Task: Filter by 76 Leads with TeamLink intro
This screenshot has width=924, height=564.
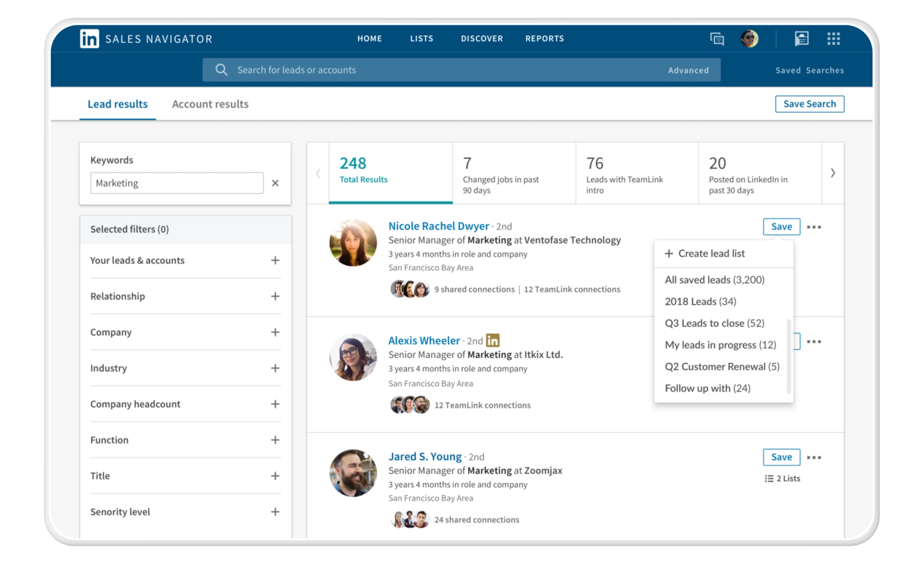Action: click(x=637, y=173)
